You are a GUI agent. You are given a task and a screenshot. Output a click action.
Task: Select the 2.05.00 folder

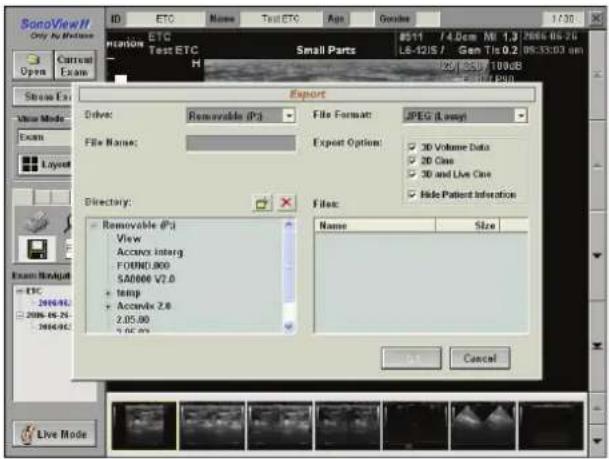[x=133, y=320]
